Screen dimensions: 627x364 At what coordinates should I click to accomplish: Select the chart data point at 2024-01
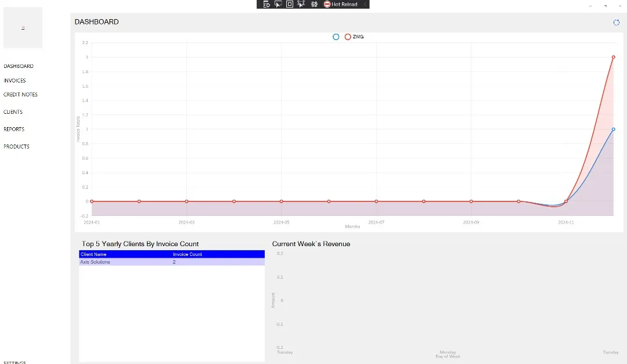[92, 201]
